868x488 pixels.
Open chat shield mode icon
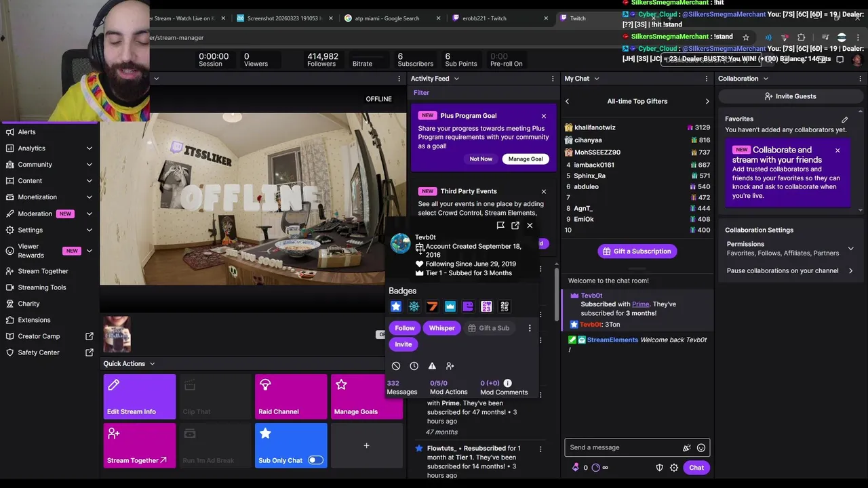coord(659,468)
